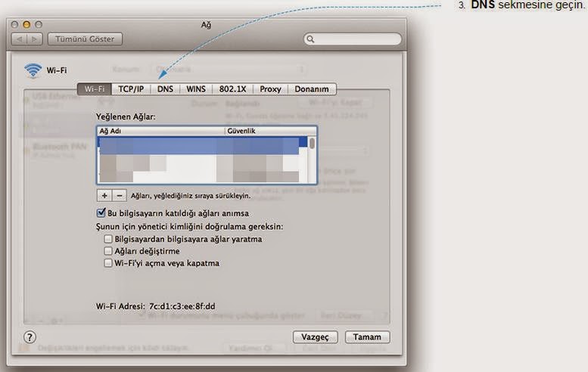Viewport: 588px width, 372px height.
Task: Enable Ağları değiştirme checkbox
Action: pyautogui.click(x=108, y=250)
